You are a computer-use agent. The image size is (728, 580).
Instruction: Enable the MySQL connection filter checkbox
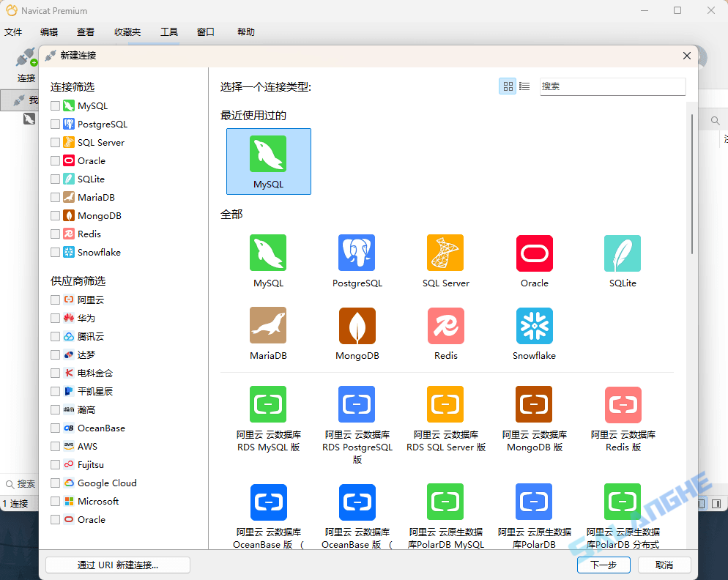pyautogui.click(x=56, y=105)
